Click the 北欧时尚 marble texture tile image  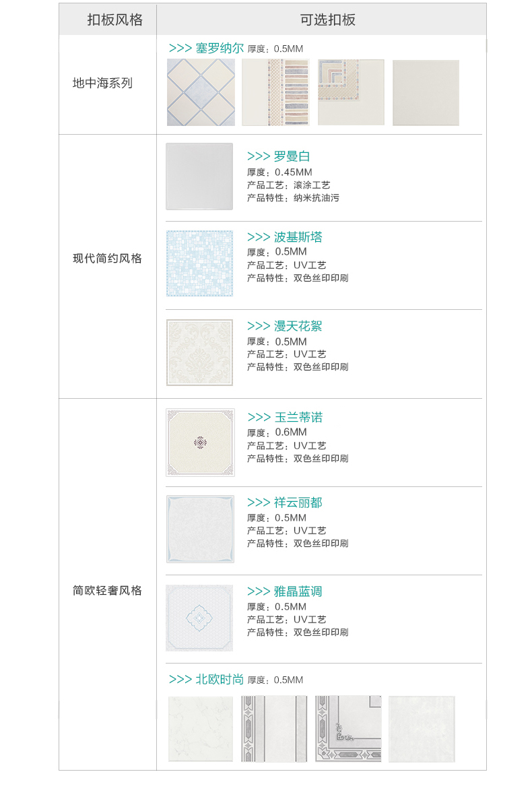[x=201, y=729]
